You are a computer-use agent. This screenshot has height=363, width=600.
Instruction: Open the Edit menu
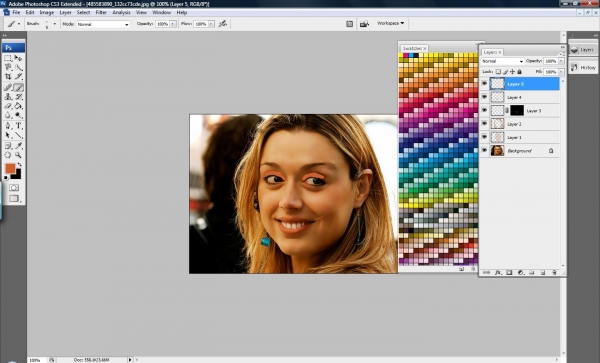30,13
